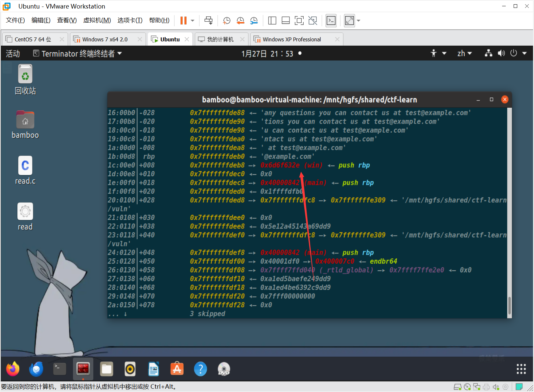Enter full screen mode
Viewport: 534px width, 392px height.
click(299, 21)
